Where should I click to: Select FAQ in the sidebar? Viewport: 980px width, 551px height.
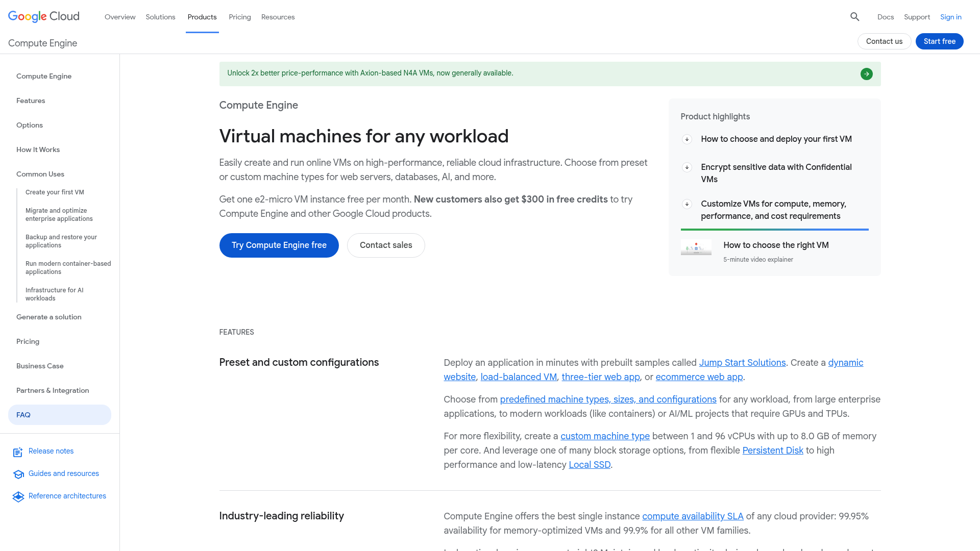pyautogui.click(x=23, y=415)
